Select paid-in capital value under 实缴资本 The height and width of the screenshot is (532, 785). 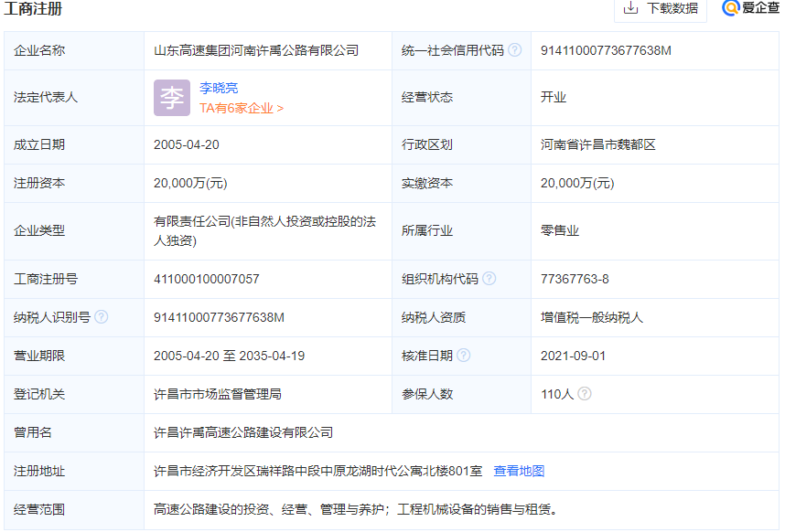pos(577,184)
